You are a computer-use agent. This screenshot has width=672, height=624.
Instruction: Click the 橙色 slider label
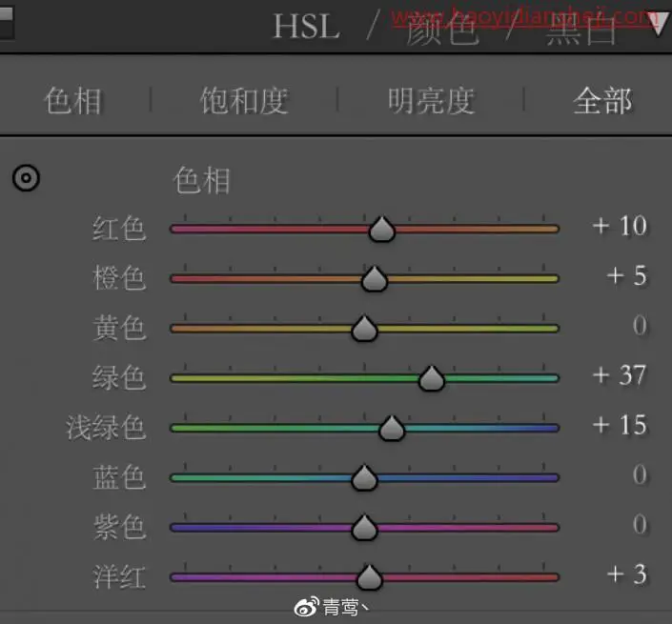tap(119, 278)
